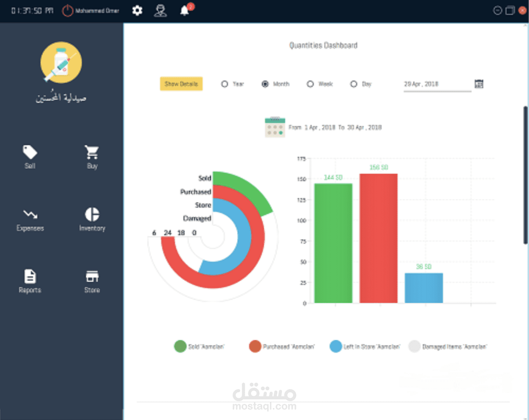The width and height of the screenshot is (529, 420).
Task: Click the Quantities Dashboard title
Action: [x=323, y=46]
